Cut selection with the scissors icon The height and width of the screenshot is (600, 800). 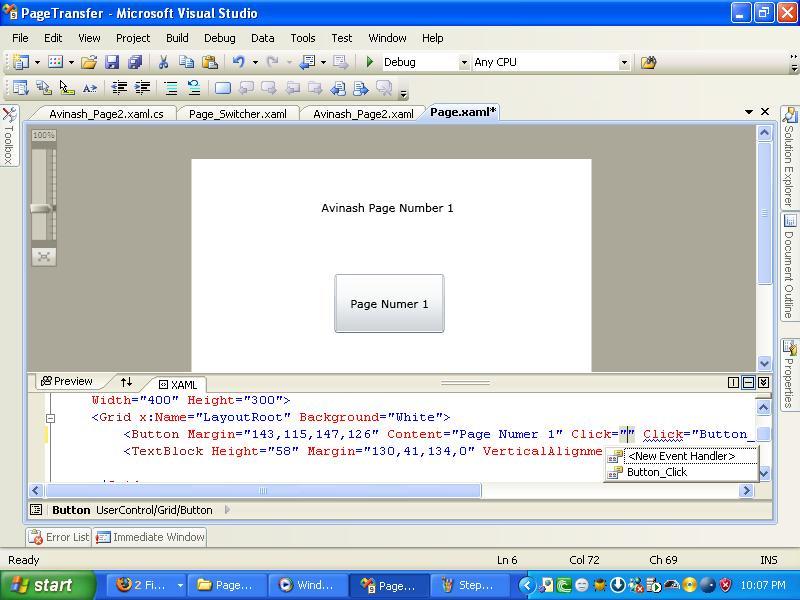(163, 62)
